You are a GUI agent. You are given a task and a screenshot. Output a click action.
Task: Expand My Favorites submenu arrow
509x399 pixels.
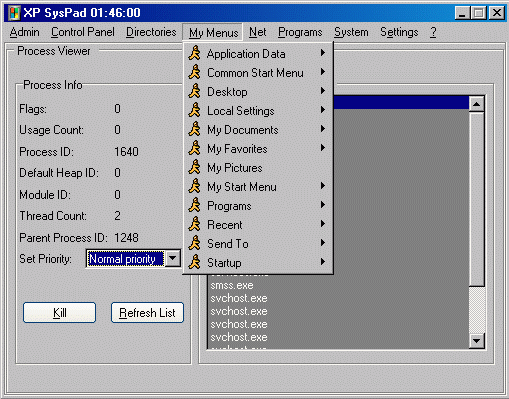tap(323, 148)
